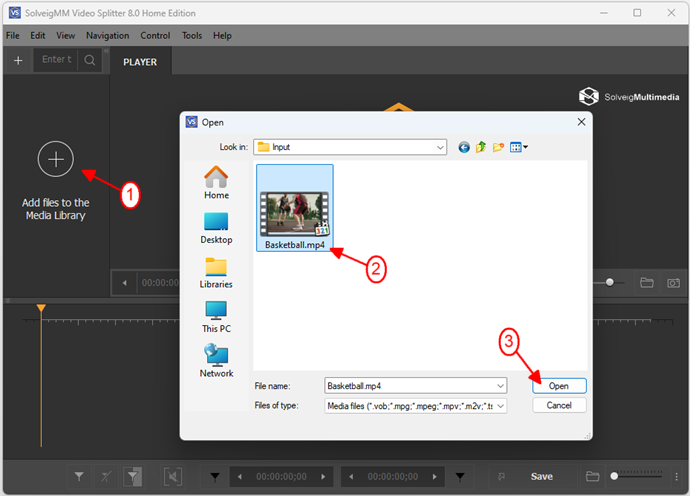Viewport: 690px width, 496px height.
Task: Click the remove marker icon in bottom toolbar
Action: tap(106, 476)
